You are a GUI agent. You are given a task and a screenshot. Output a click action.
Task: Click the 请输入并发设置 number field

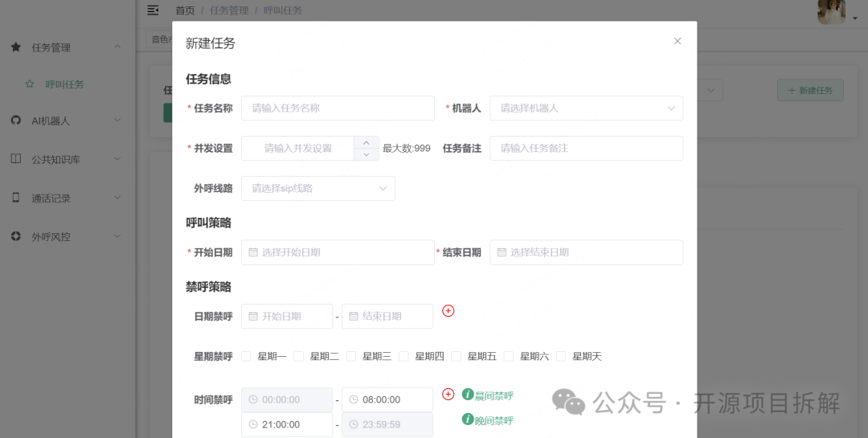[298, 148]
